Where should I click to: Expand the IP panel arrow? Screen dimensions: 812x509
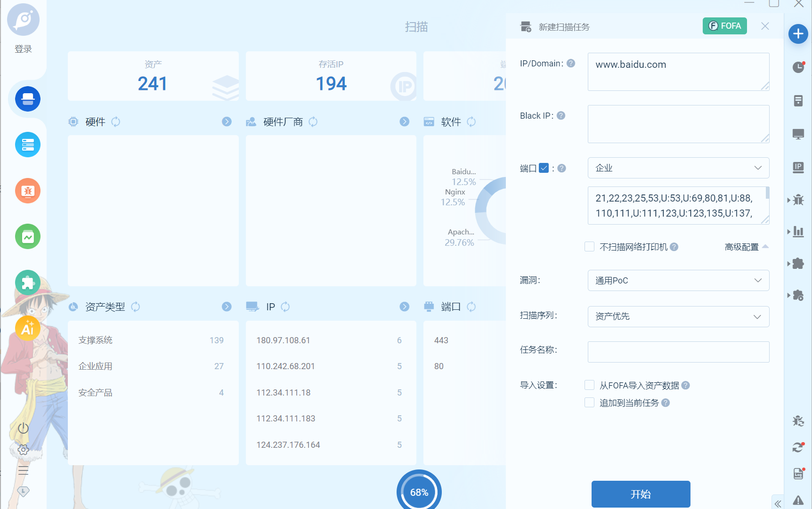point(405,307)
